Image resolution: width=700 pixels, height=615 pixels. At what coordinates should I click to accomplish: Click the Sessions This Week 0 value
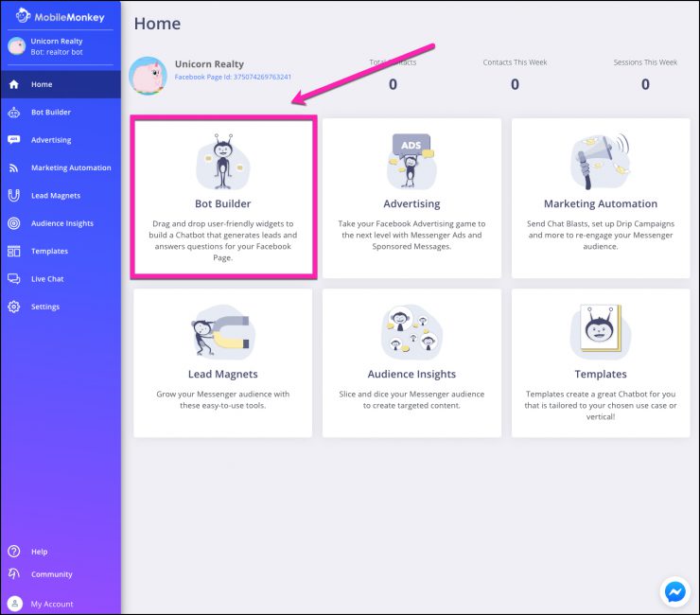645,84
